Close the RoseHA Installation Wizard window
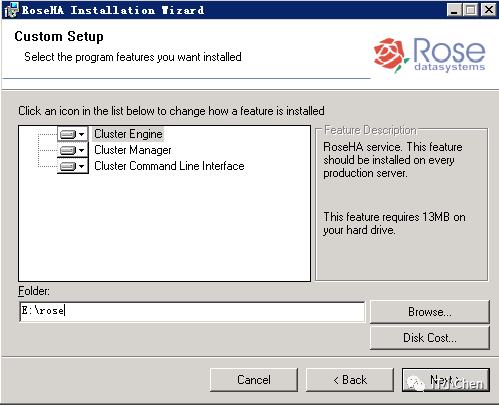Viewport: 499px width, 406px height. tap(489, 10)
